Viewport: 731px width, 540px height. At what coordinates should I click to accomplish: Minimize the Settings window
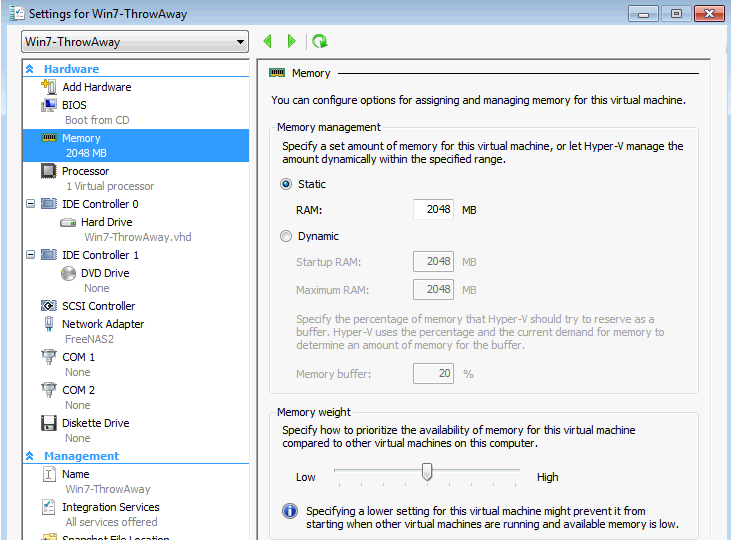click(643, 14)
